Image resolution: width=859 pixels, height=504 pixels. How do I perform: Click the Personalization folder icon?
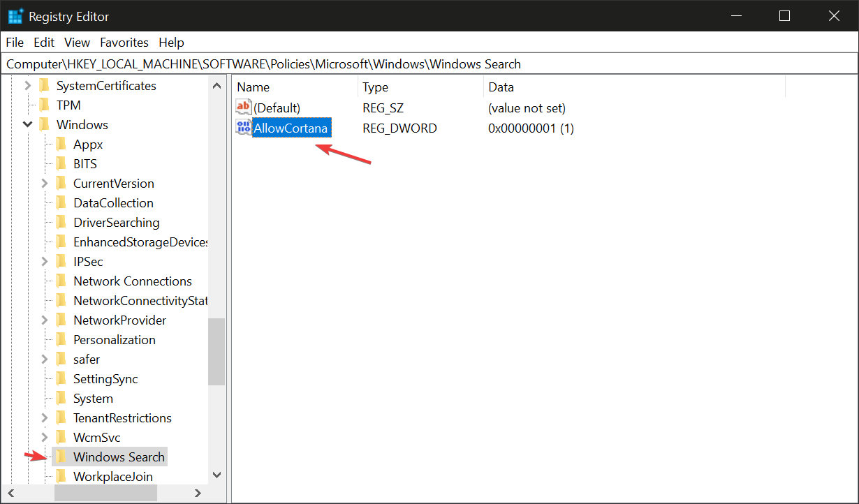61,340
